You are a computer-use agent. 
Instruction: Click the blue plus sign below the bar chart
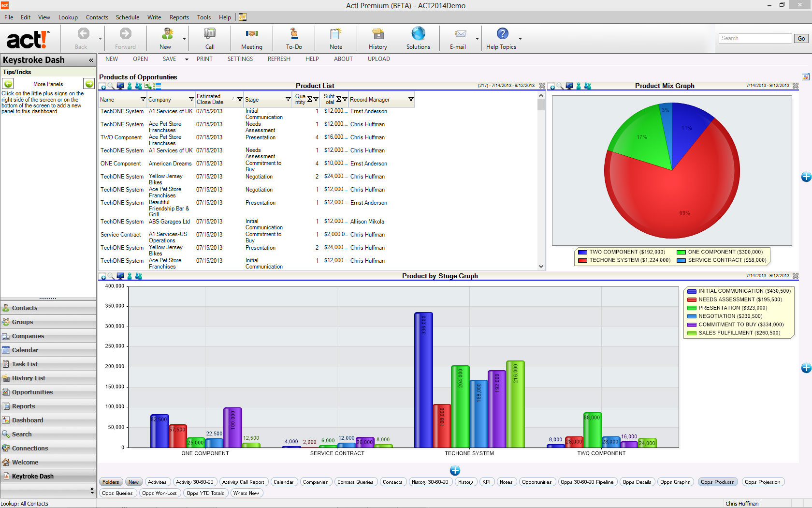[x=455, y=470]
